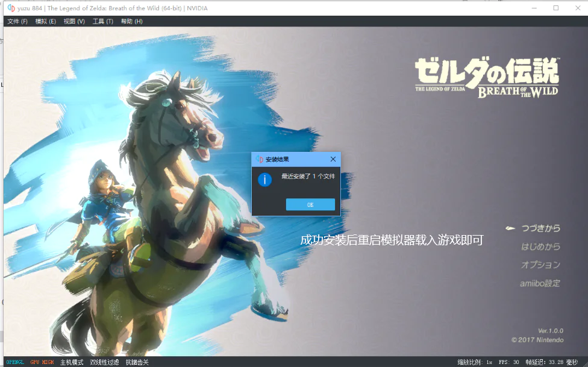588x367 pixels.
Task: Toggle the OPENGL graphics API status button
Action: tap(15, 362)
